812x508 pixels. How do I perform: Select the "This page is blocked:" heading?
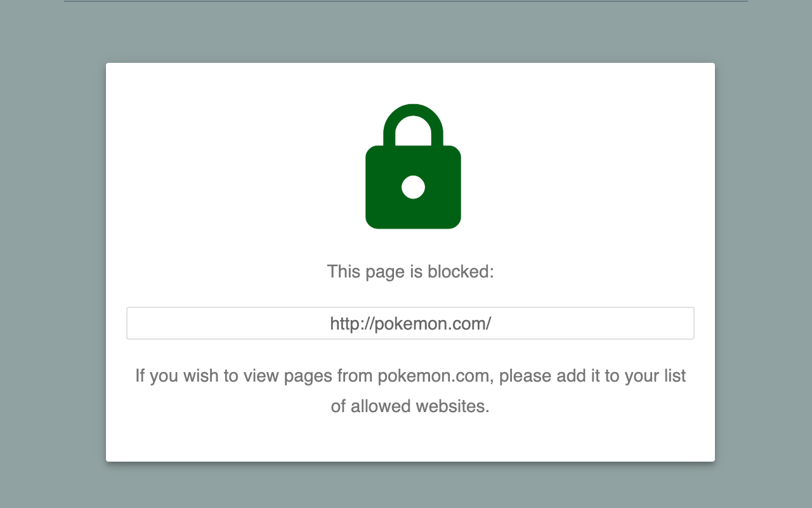tap(410, 272)
